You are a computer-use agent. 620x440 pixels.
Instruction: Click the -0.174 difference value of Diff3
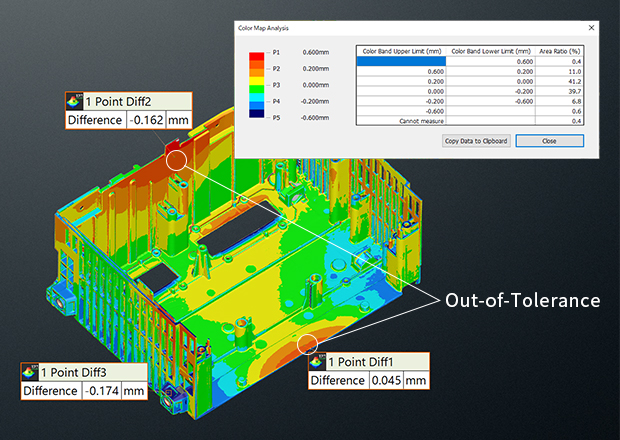(100, 390)
